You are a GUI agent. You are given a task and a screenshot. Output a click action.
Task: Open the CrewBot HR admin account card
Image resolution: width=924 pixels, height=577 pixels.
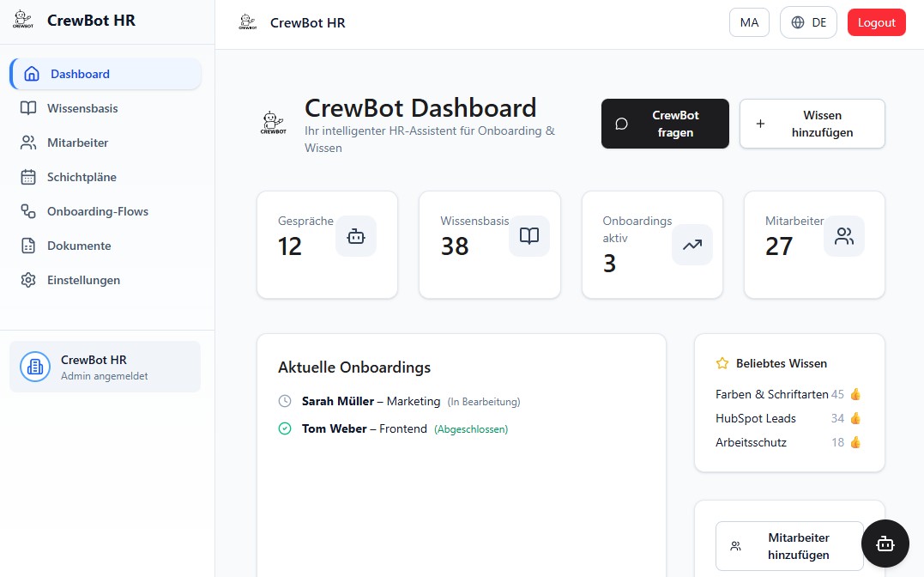coord(105,367)
